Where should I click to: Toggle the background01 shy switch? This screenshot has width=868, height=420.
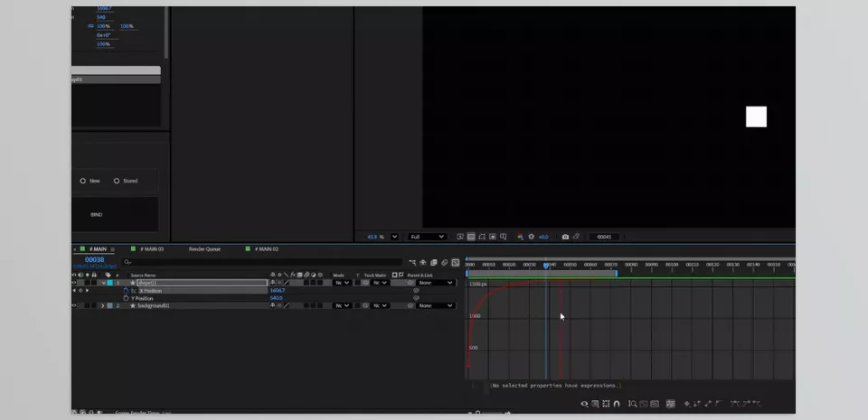[x=272, y=305]
